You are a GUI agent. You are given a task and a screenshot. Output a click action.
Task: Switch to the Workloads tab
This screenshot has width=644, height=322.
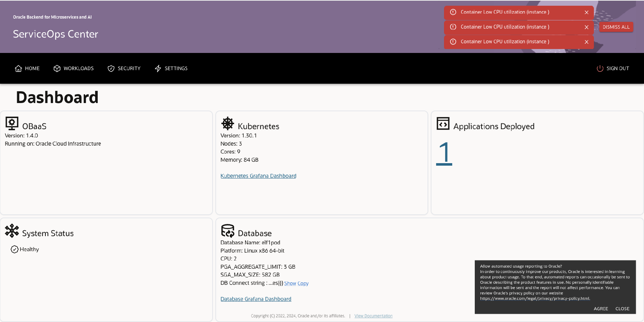[x=78, y=68]
